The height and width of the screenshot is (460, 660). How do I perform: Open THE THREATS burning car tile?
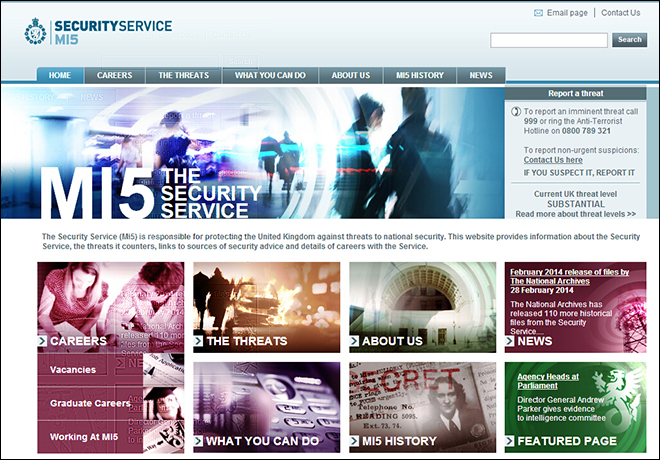266,307
